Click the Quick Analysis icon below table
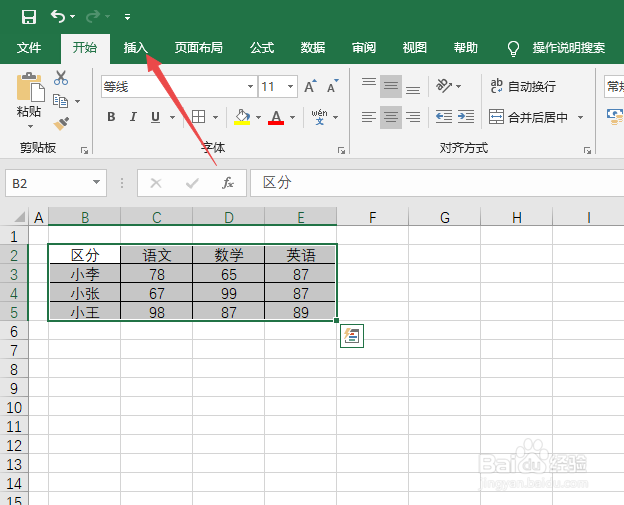Screen dimensions: 624x505 [x=352, y=336]
